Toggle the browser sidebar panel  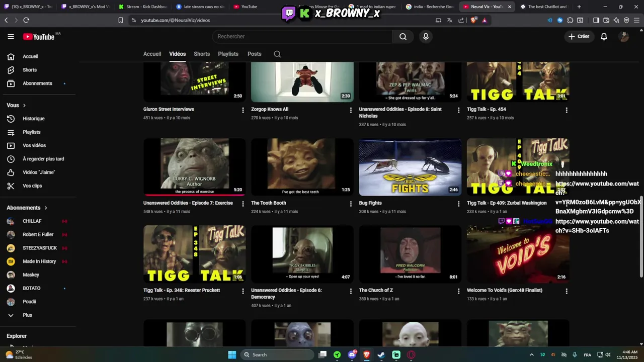point(596,20)
